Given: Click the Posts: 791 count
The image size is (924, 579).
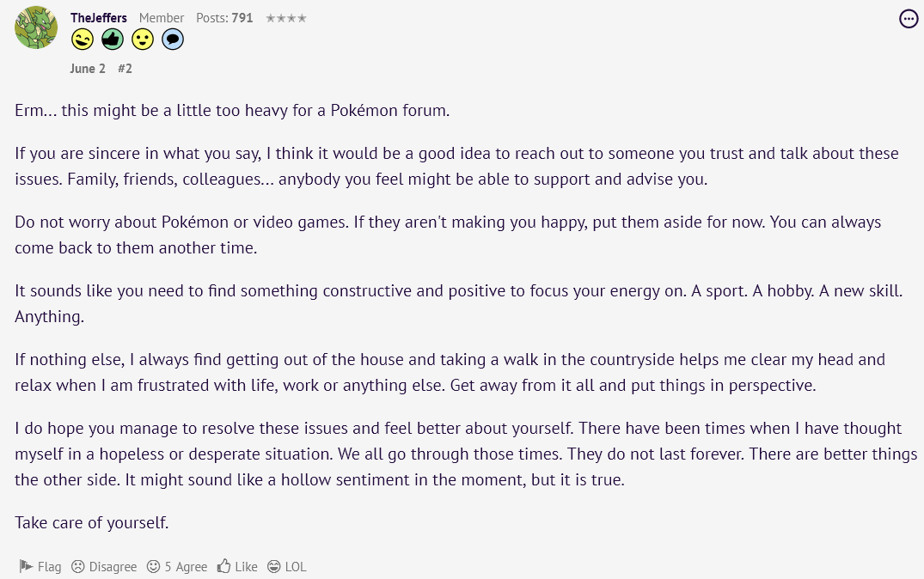Looking at the screenshot, I should point(224,18).
